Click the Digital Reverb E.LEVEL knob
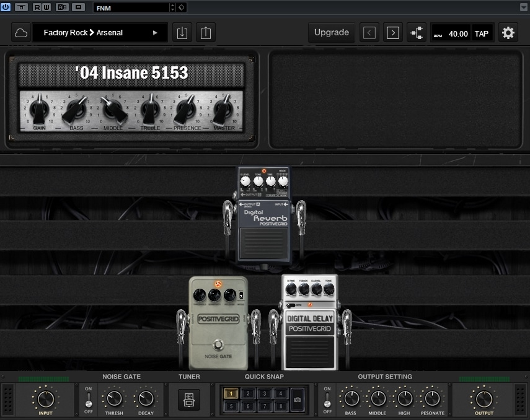 pyautogui.click(x=245, y=182)
